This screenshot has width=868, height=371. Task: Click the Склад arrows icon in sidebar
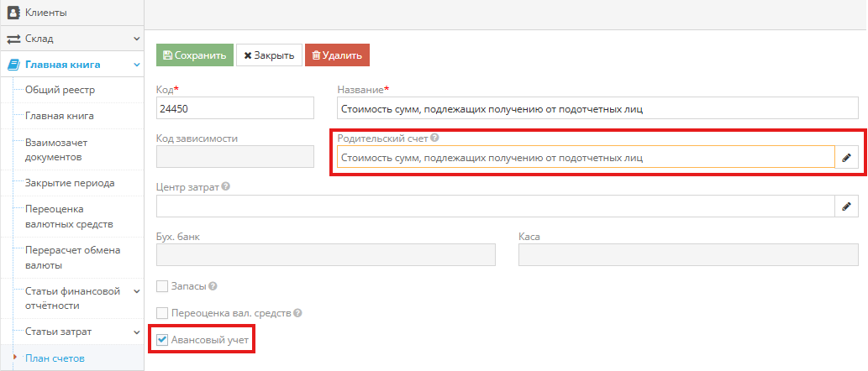(x=13, y=39)
